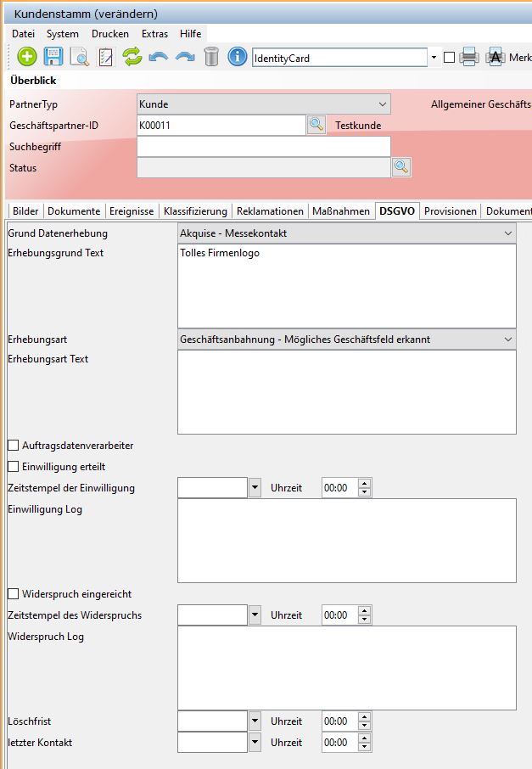The width and height of the screenshot is (532, 769).
Task: Tick the Widerspruch eingereicht checkbox
Action: click(x=13, y=593)
